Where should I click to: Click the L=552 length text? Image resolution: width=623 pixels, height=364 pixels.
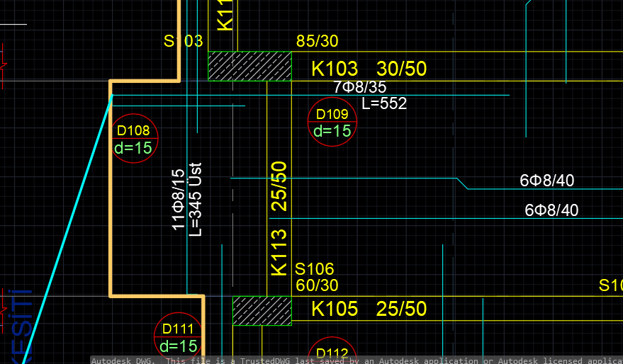384,103
